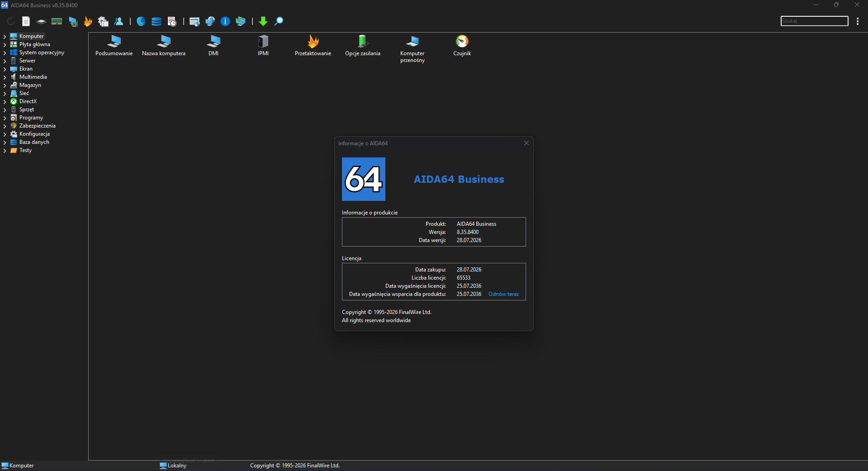Click the memory module toolbar icon
The image size is (868, 471).
click(57, 21)
